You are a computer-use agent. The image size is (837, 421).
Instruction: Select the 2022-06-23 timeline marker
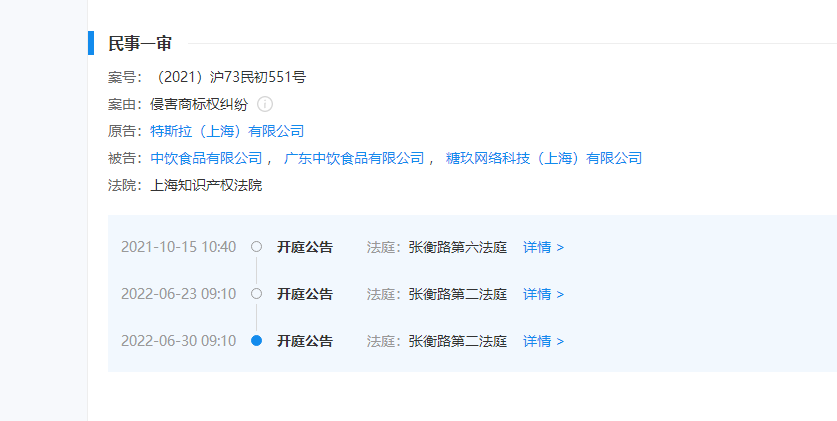coord(257,293)
